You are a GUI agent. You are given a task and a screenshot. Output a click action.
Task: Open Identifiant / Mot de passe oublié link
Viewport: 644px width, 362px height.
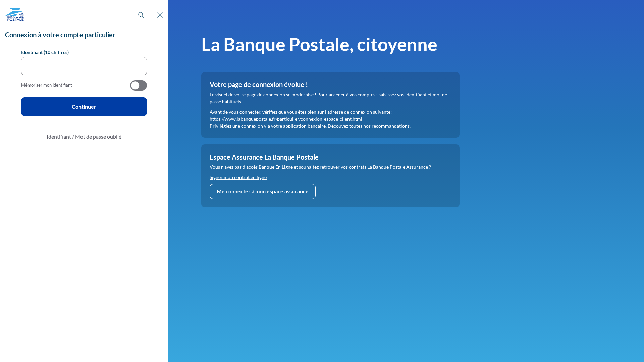click(84, 137)
